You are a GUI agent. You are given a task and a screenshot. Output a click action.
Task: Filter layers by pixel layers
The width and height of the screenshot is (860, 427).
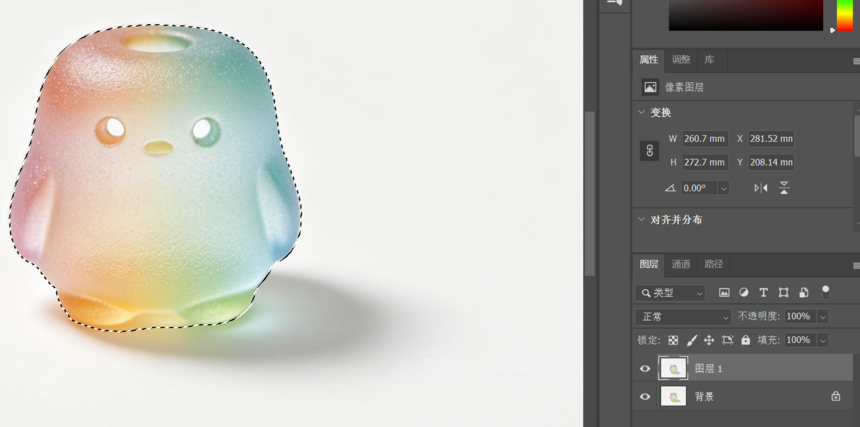tap(724, 293)
